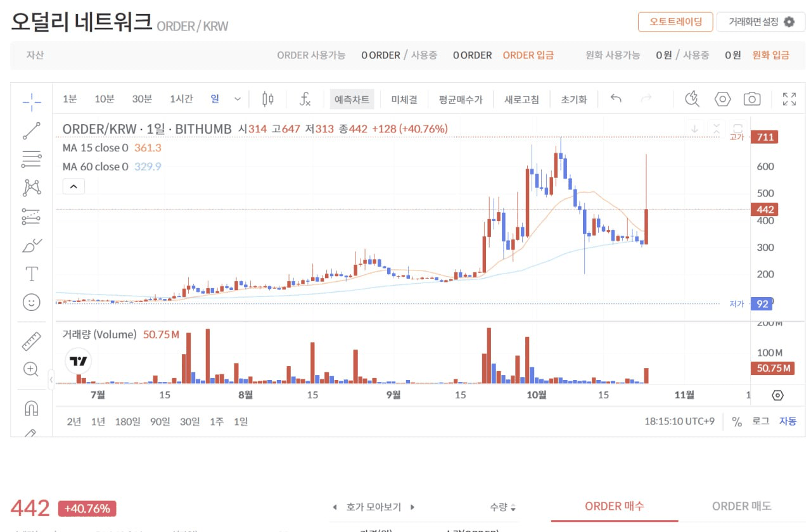Open indicators fx menu

click(x=305, y=99)
